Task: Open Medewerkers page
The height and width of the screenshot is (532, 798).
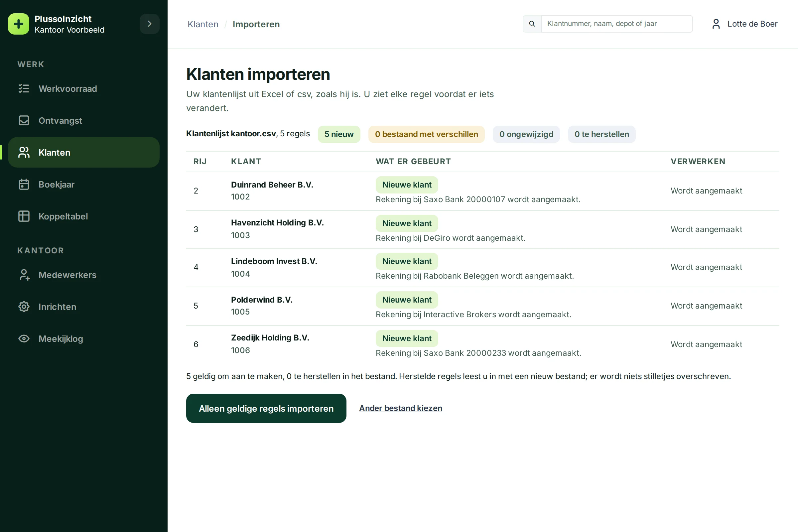Action: click(x=84, y=275)
